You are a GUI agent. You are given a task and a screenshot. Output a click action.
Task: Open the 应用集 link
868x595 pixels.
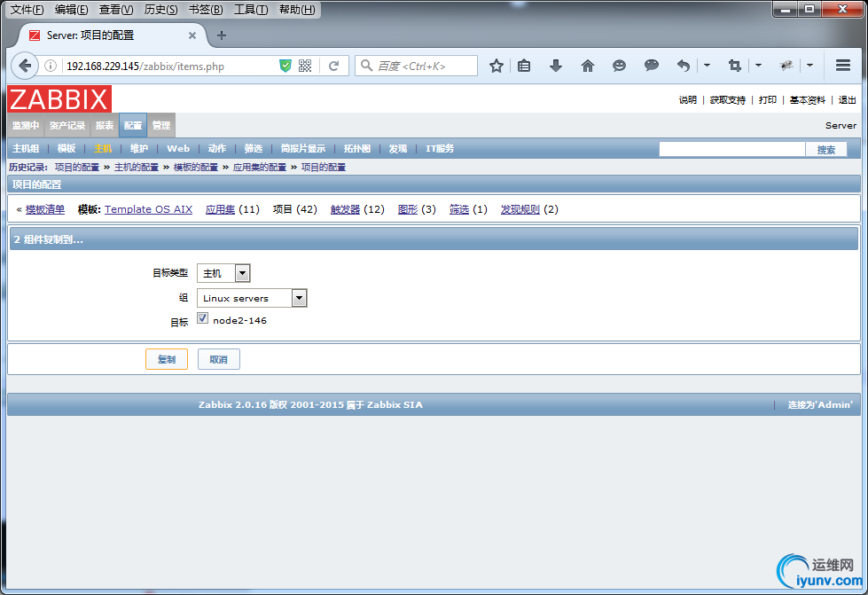(x=220, y=209)
